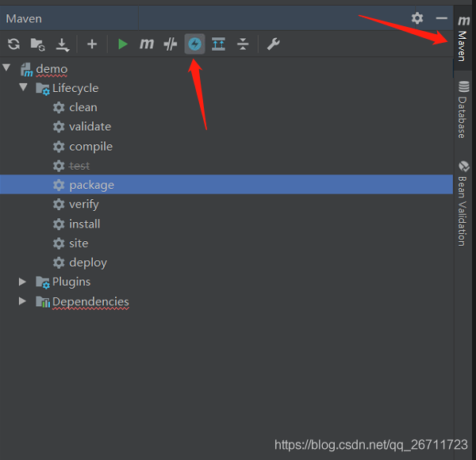This screenshot has width=476, height=460.
Task: Click gear icon beside clean
Action: coord(59,107)
